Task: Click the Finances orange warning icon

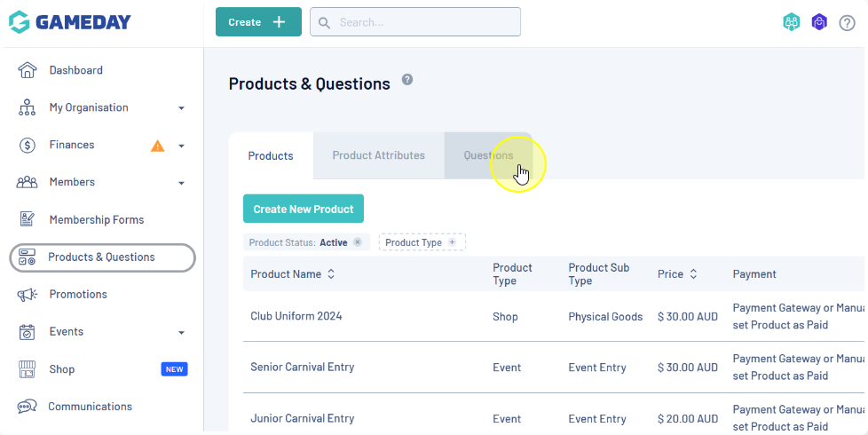Action: point(157,146)
